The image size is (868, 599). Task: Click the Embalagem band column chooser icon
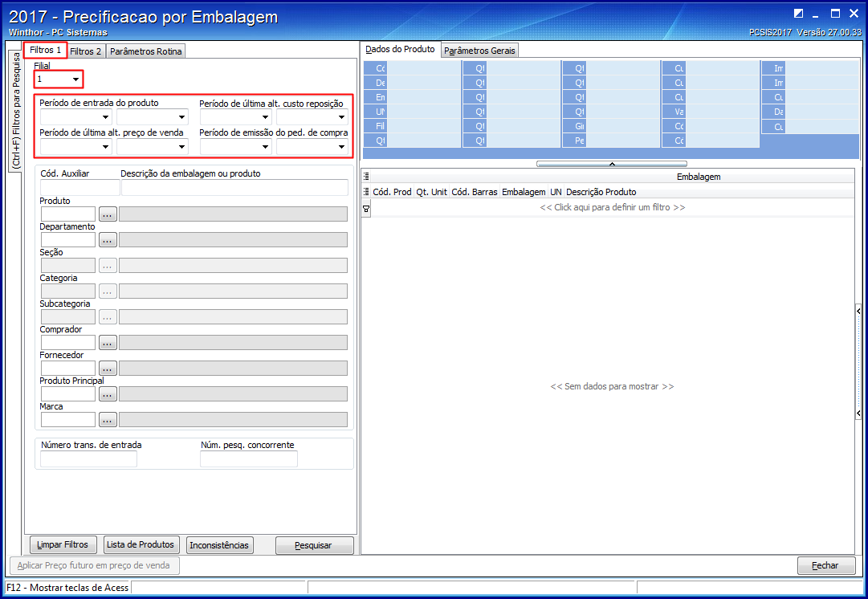(x=366, y=177)
